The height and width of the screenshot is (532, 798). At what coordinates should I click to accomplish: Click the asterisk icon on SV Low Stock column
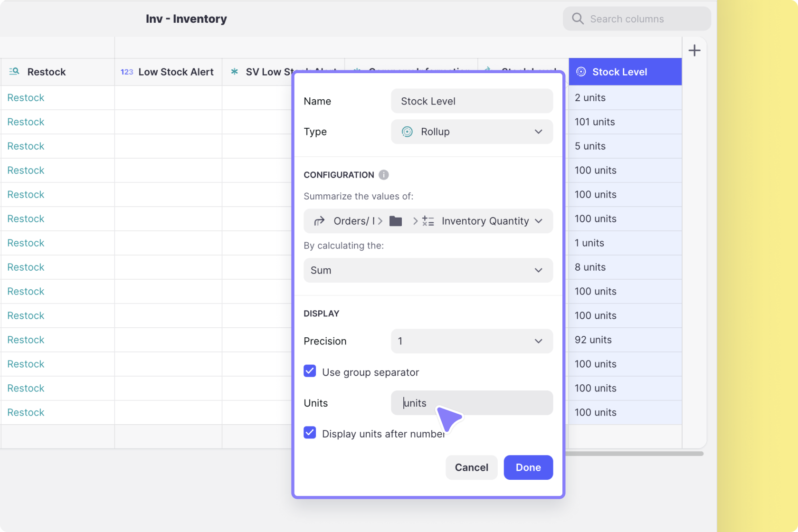[x=234, y=72]
